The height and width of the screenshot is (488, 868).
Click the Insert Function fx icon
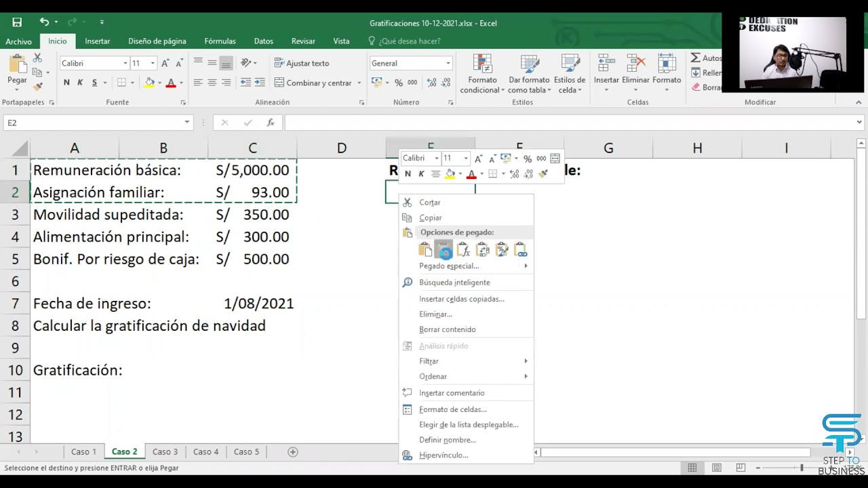point(271,123)
